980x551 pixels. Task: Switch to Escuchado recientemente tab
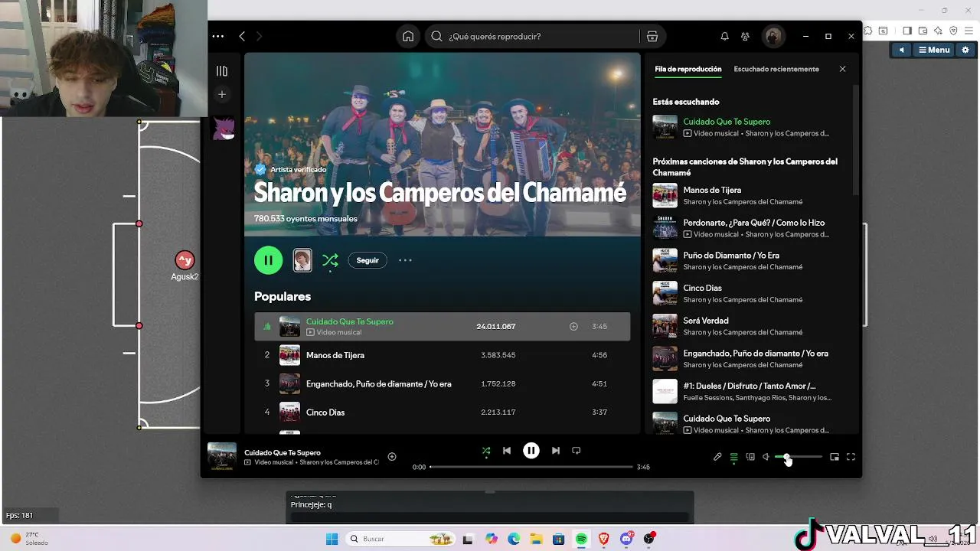(x=776, y=69)
